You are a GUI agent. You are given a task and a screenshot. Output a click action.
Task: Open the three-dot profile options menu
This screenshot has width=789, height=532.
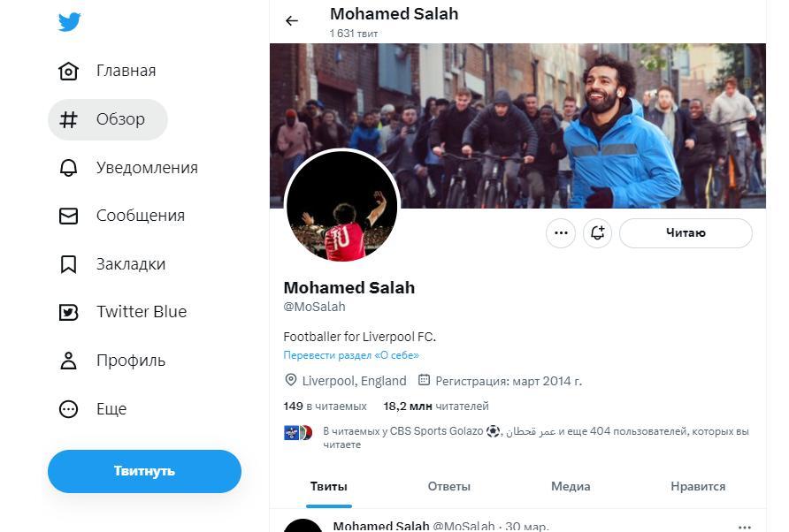[x=561, y=232]
